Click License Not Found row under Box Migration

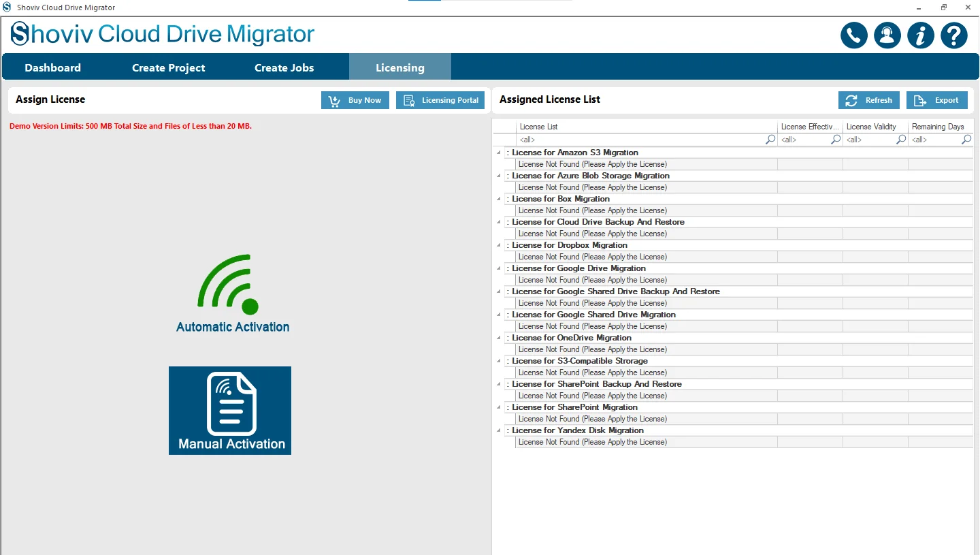coord(745,210)
